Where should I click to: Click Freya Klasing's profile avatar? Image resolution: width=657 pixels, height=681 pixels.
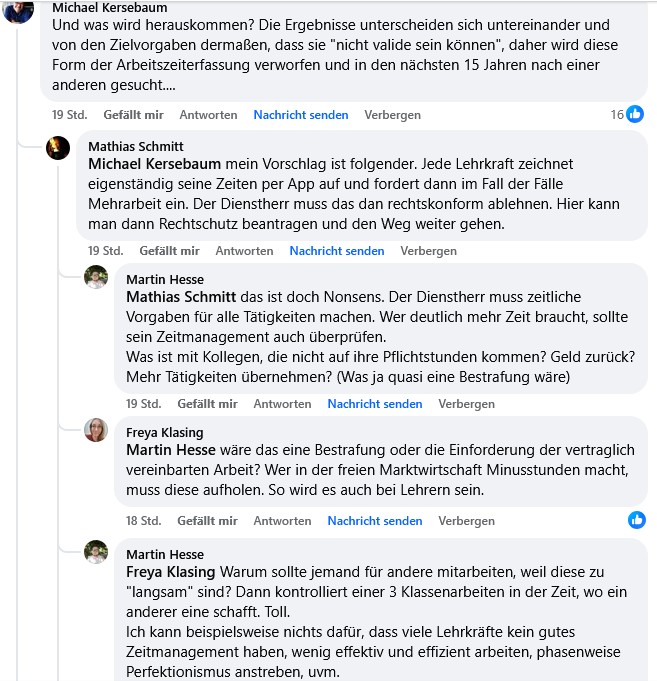pyautogui.click(x=96, y=431)
